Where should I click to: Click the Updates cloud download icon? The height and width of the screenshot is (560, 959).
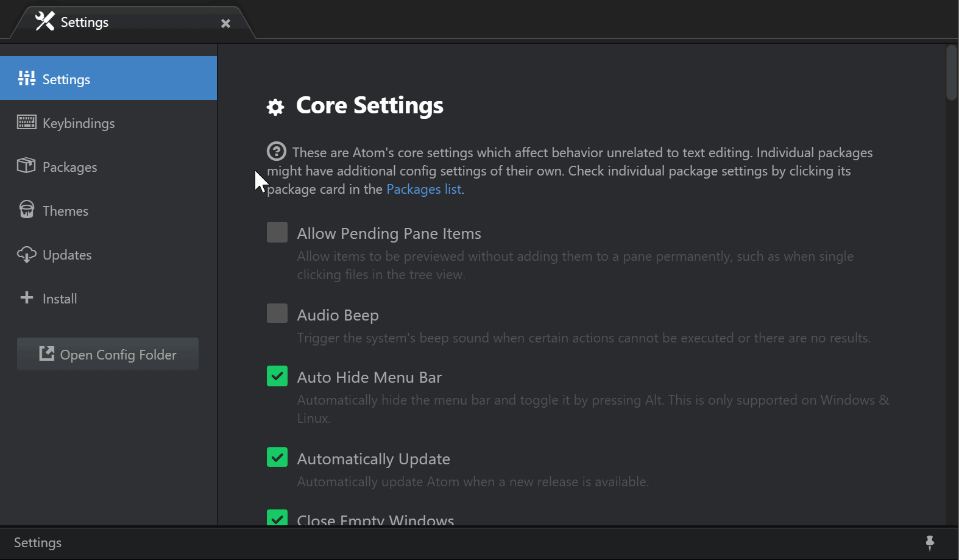click(x=26, y=254)
